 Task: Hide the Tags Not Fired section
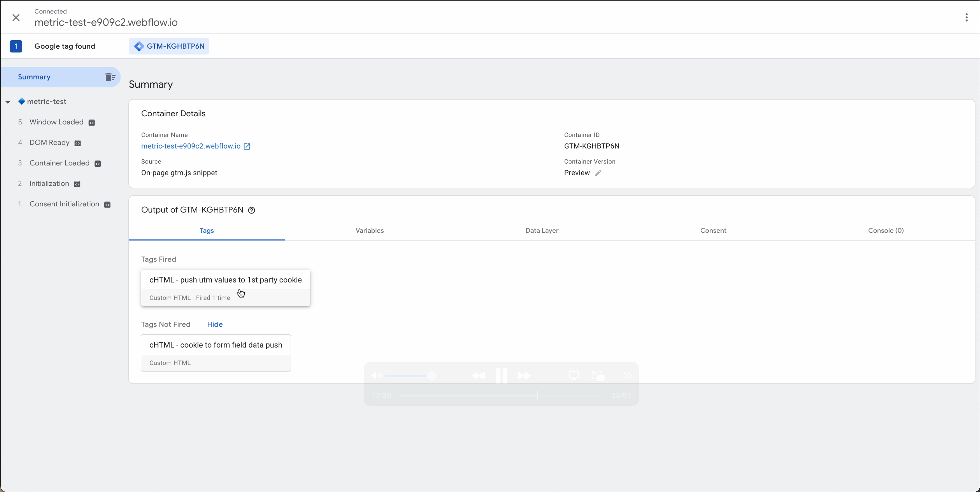[x=215, y=324]
